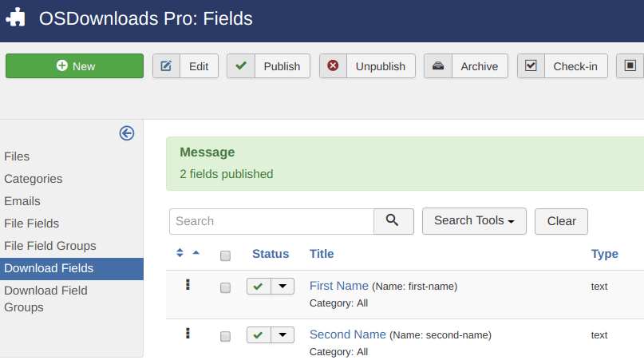Click the drag handle for First Name row
The height and width of the screenshot is (364, 644).
click(x=188, y=284)
